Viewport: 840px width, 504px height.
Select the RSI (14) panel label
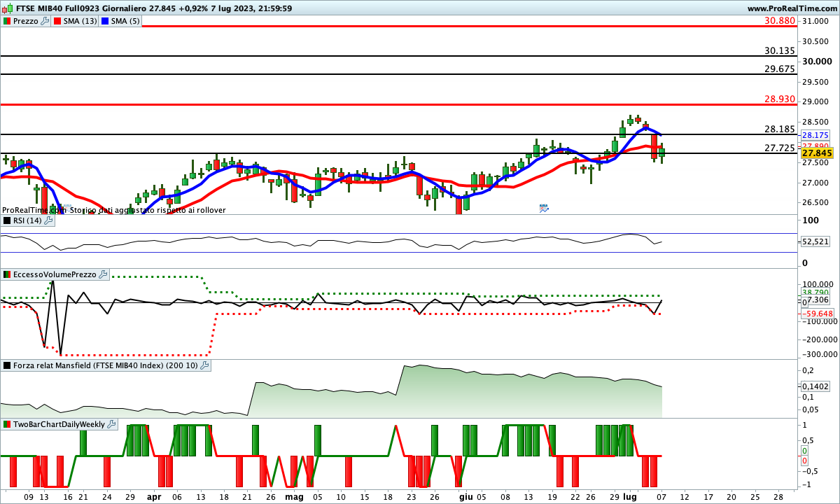pyautogui.click(x=28, y=220)
